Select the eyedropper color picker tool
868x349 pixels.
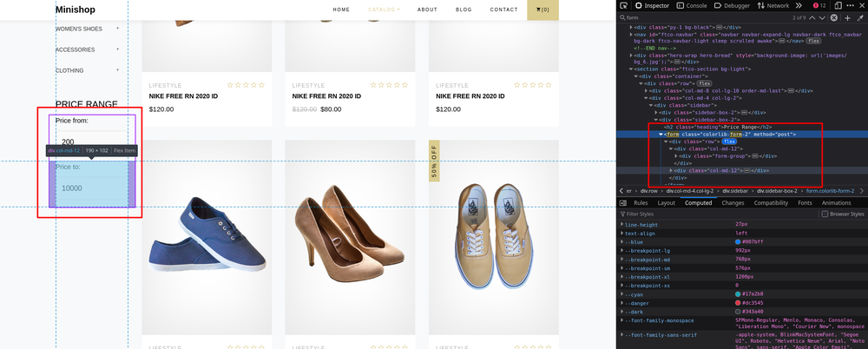tap(860, 17)
